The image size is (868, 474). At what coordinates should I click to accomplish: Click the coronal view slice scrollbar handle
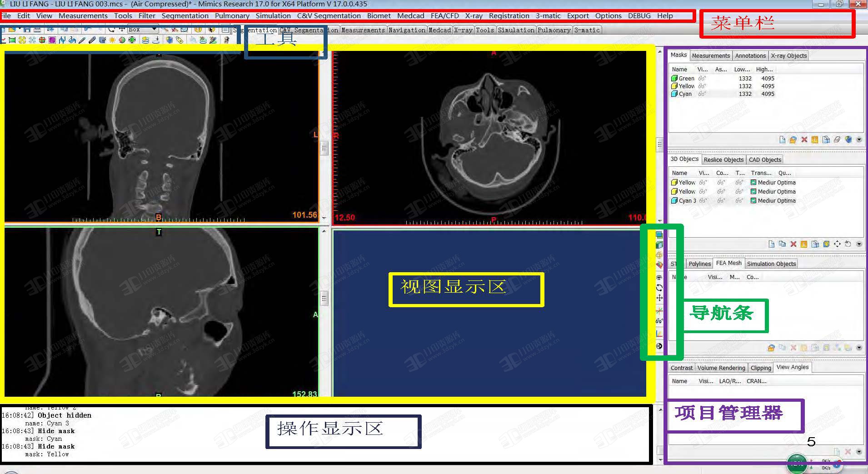coord(324,148)
